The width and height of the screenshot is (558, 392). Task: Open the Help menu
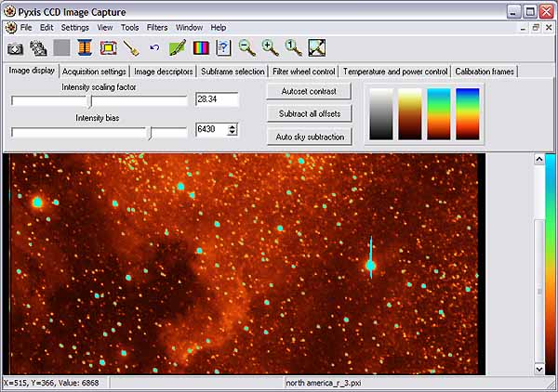(x=219, y=28)
